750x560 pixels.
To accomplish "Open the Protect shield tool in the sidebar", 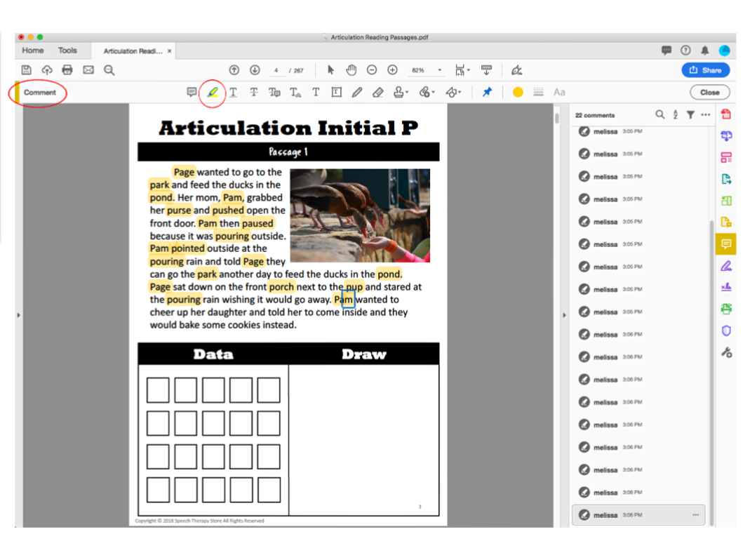I will pyautogui.click(x=726, y=331).
